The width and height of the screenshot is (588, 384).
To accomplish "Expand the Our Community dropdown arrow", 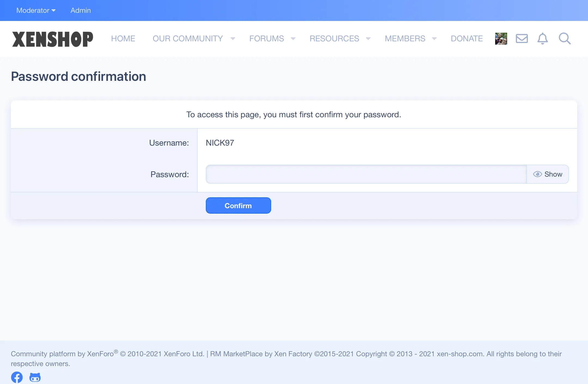I will pos(233,39).
